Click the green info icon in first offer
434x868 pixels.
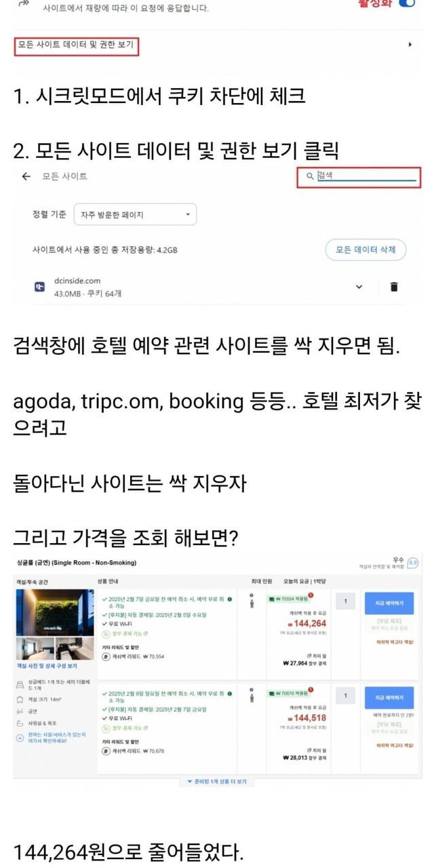230,599
